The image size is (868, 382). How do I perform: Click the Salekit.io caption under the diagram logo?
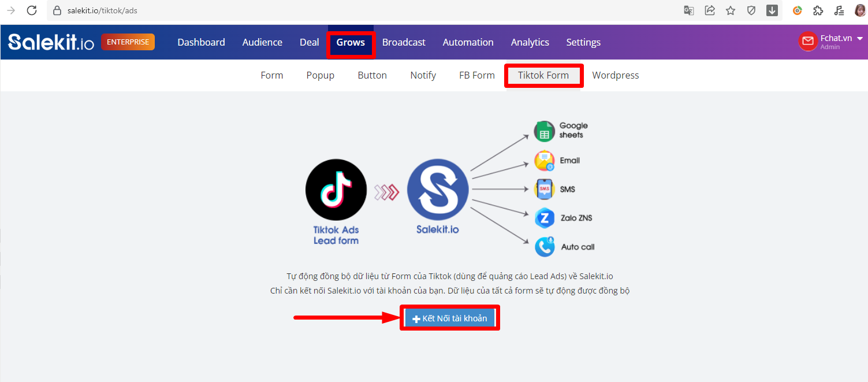click(x=438, y=229)
